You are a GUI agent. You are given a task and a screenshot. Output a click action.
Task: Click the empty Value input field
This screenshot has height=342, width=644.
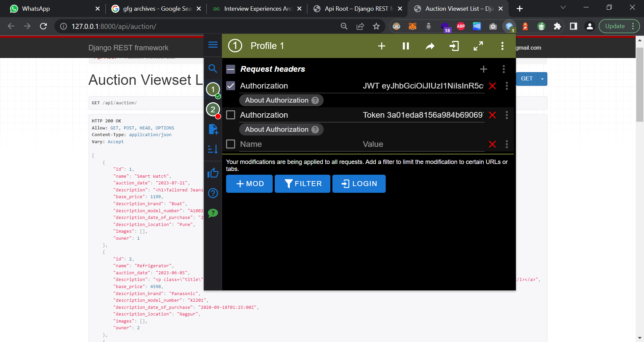click(423, 144)
